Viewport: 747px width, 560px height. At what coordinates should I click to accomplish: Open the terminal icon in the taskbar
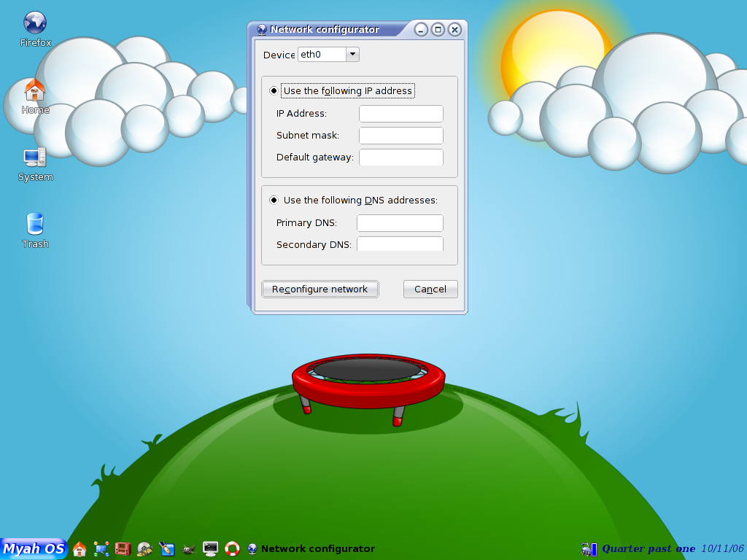210,549
